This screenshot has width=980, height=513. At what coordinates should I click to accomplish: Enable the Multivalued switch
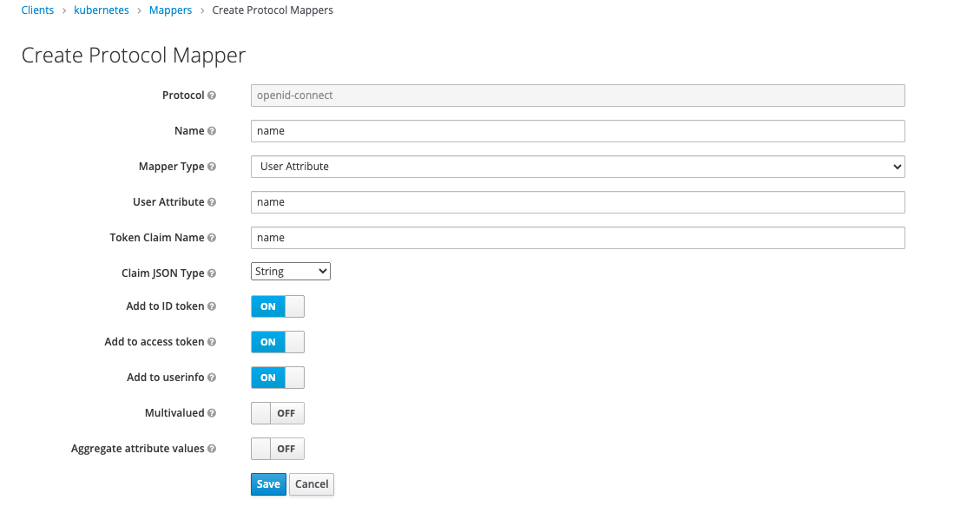pyautogui.click(x=278, y=414)
